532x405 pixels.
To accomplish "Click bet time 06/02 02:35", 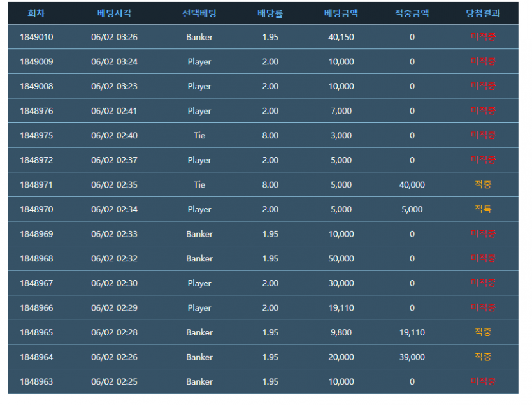I will pyautogui.click(x=114, y=185).
